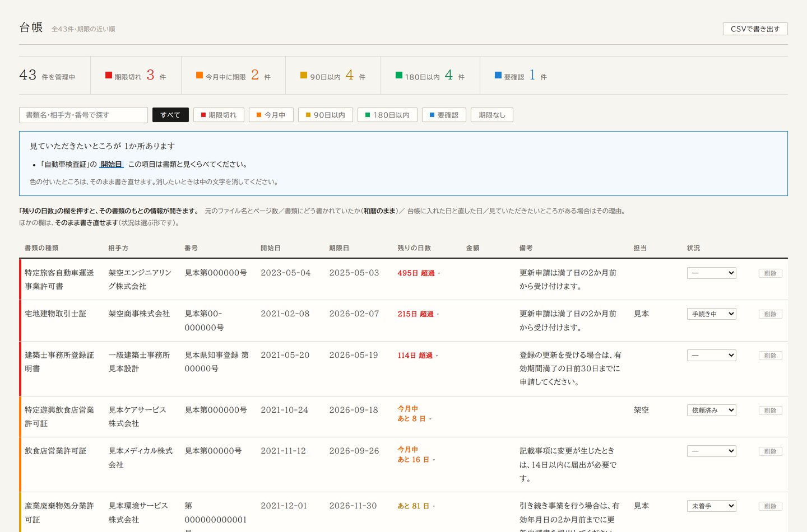807x532 pixels.
Task: Edit the cell 架空商事株式会社
Action: tap(139, 314)
